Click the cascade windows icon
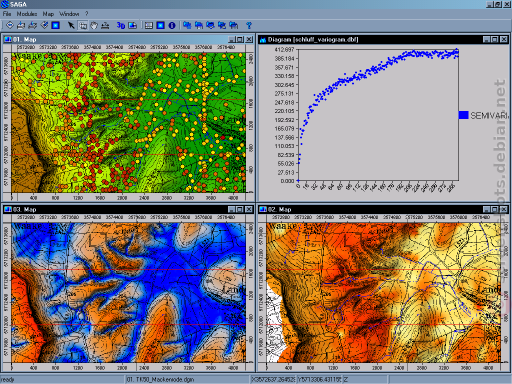Viewport: 512px width, 384px height. (187, 25)
